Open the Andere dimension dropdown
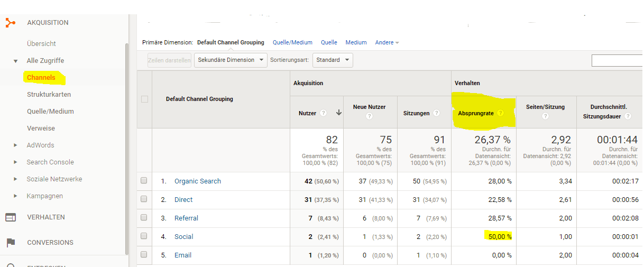Screen dimensions: 644x267 point(387,42)
